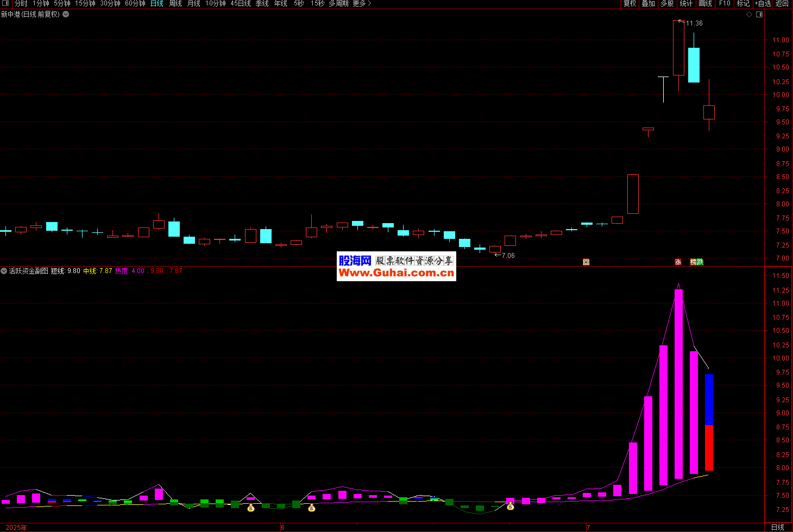Image resolution: width=793 pixels, height=532 pixels.
Task: Select the tallest cyan candlestick near 11.00
Action: coord(694,65)
